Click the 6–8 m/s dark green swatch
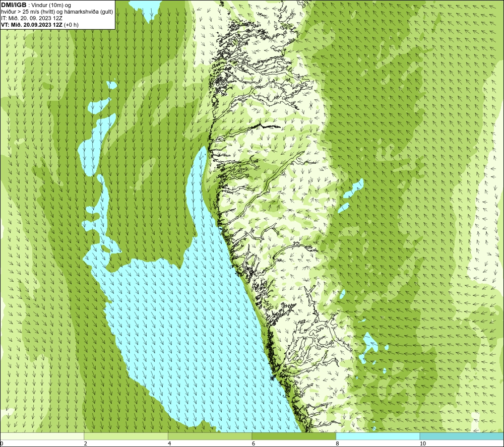This screenshot has width=504, height=447. (x=294, y=436)
